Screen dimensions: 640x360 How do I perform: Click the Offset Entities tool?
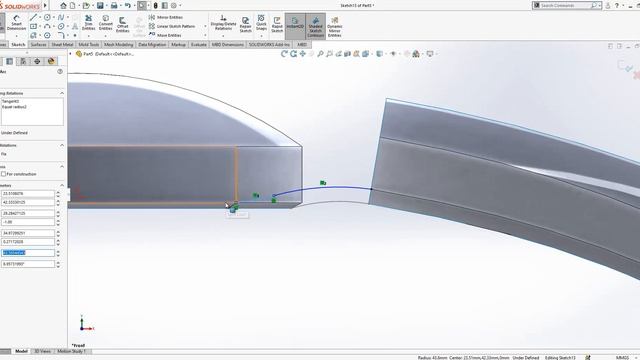click(x=122, y=24)
